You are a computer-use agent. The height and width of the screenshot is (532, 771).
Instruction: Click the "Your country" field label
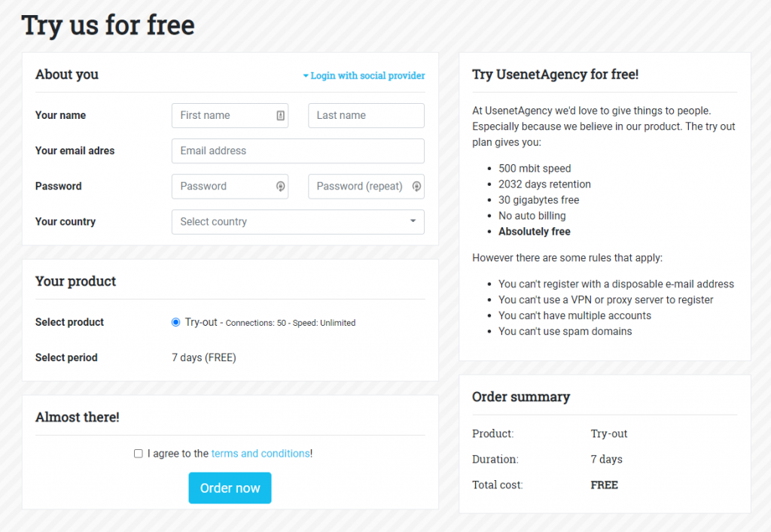66,222
